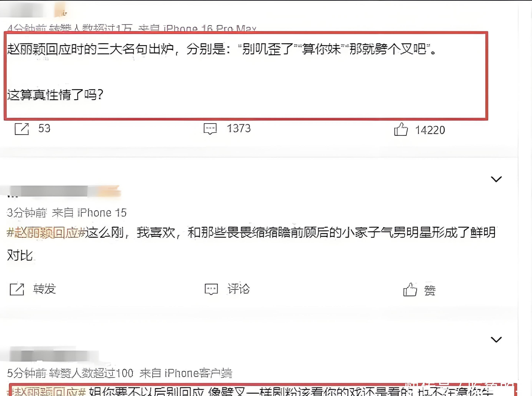Image resolution: width=532 pixels, height=396 pixels.
Task: Click the 转发 label on the second post
Action: pyautogui.click(x=45, y=289)
